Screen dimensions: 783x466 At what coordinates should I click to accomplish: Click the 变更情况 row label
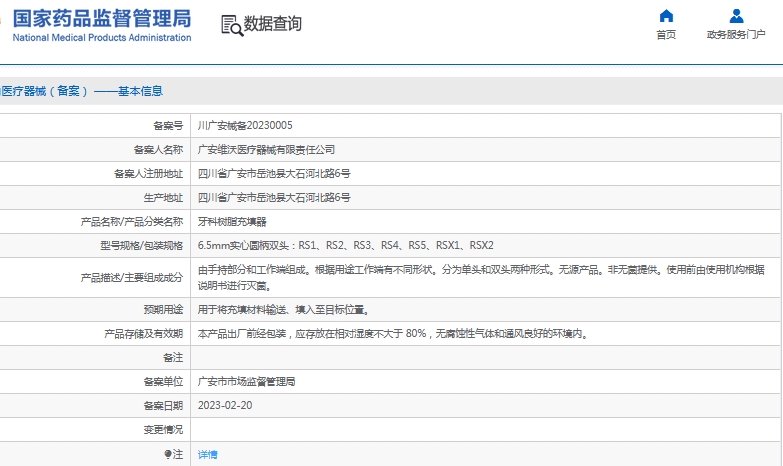click(163, 430)
